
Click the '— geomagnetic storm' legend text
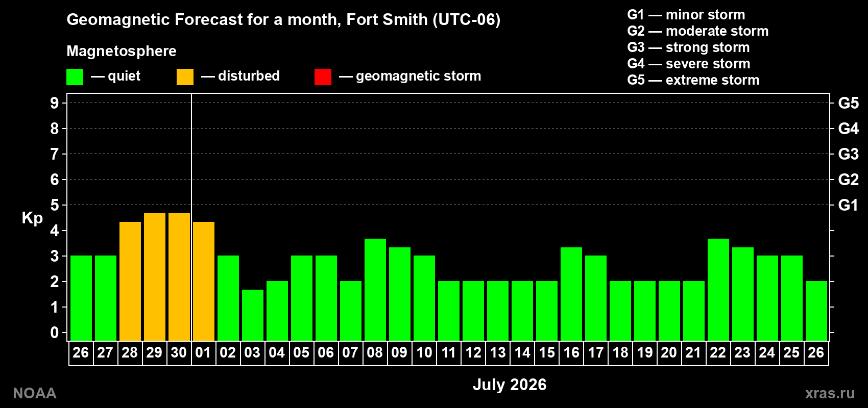point(410,76)
